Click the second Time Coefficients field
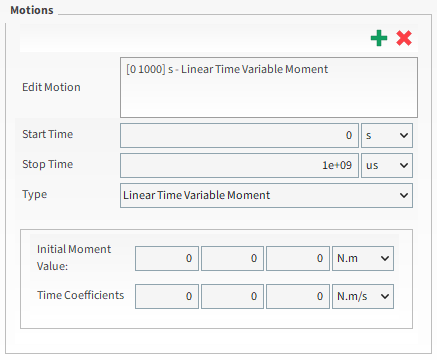 (232, 296)
